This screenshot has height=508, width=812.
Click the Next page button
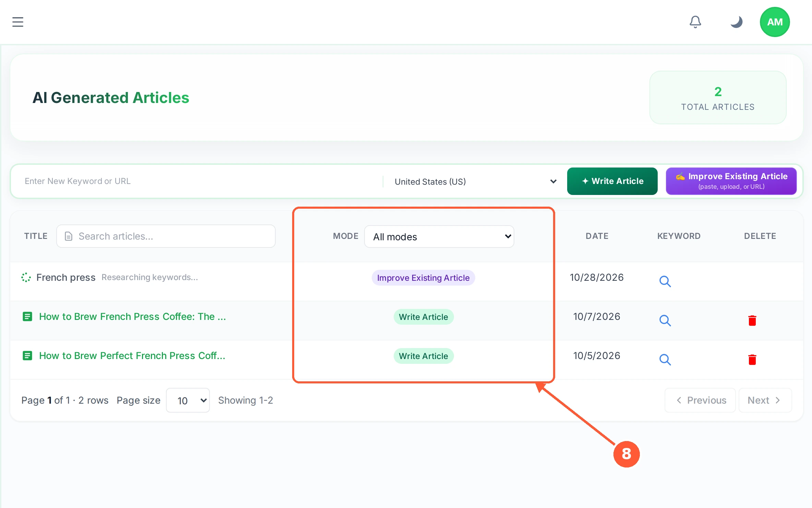[x=765, y=400]
